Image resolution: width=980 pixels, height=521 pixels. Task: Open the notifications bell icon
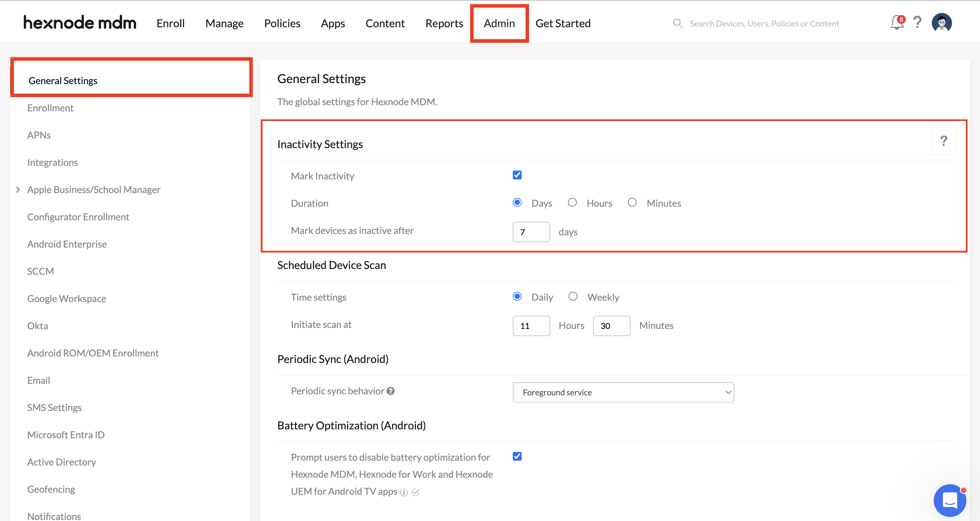[897, 23]
